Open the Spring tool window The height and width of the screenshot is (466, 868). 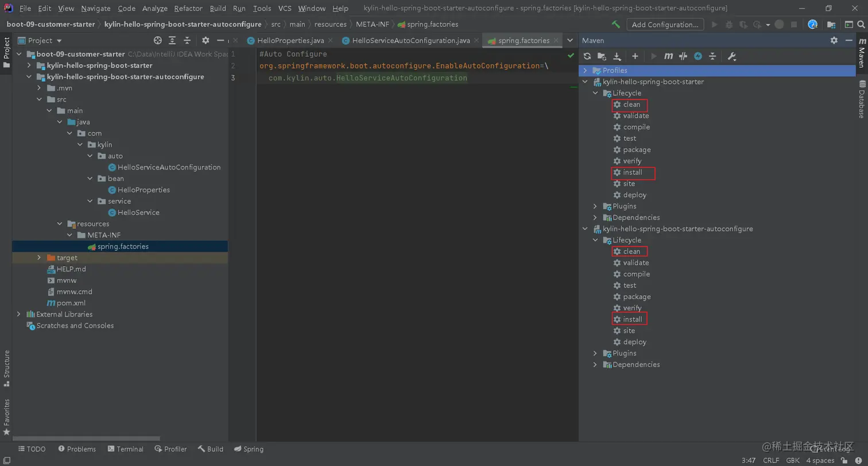pyautogui.click(x=249, y=449)
